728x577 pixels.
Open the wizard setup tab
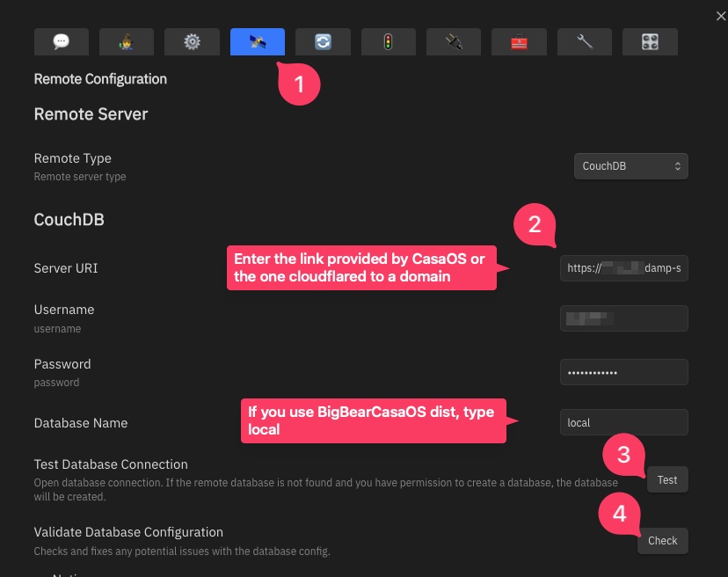point(127,42)
